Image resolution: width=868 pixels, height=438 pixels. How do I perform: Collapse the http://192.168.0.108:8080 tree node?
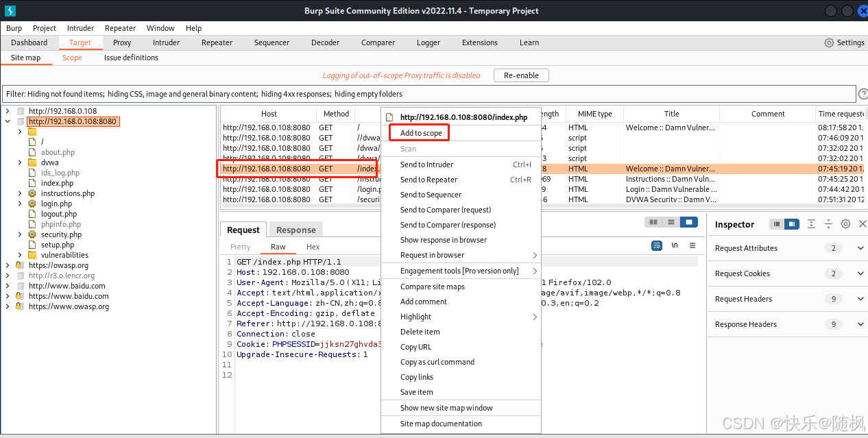click(8, 121)
